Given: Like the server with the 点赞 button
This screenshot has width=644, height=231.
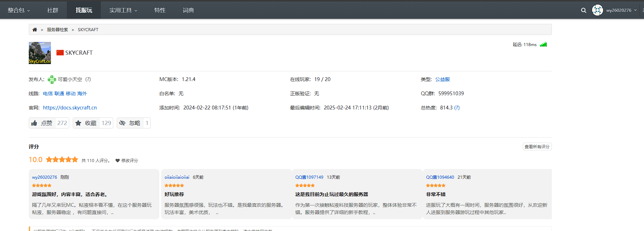Looking at the screenshot, I should (49, 123).
